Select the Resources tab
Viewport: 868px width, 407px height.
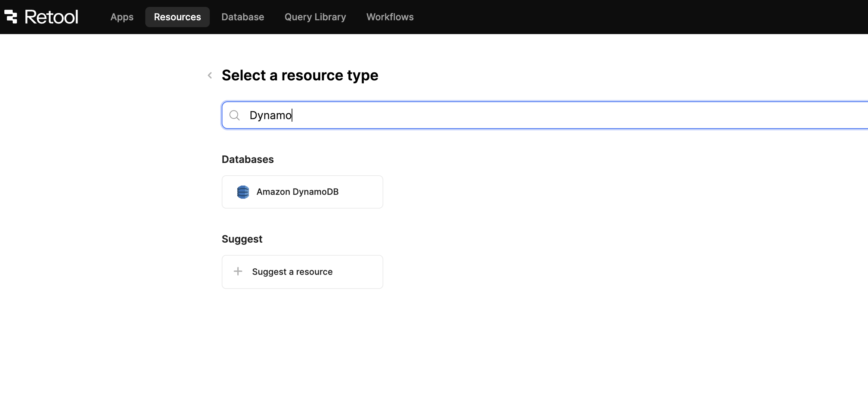tap(178, 17)
